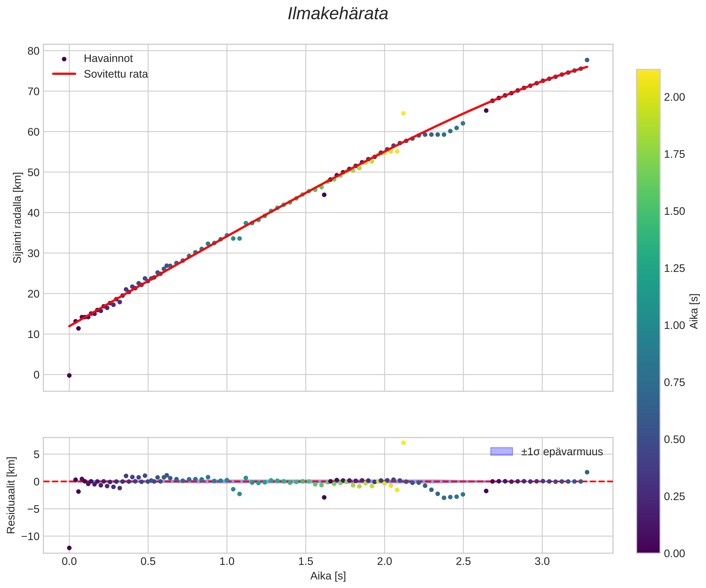Screen dimensions: 706x588
Task: Click the ±1σ epävarmuus legend patch
Action: [501, 452]
